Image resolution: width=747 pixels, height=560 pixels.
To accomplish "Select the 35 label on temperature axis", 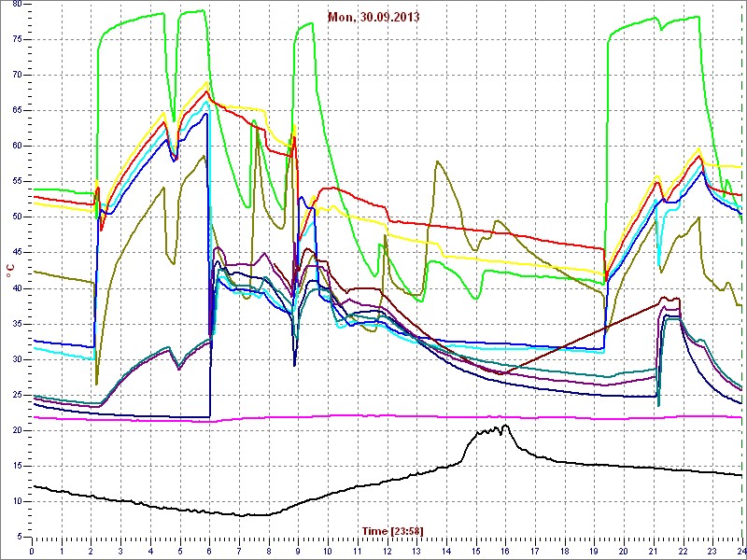I will coord(16,324).
